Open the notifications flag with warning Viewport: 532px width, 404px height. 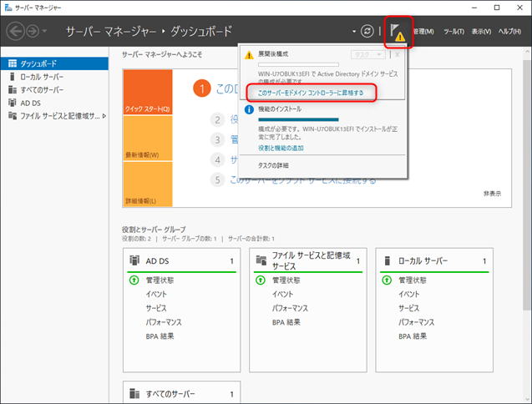(398, 33)
